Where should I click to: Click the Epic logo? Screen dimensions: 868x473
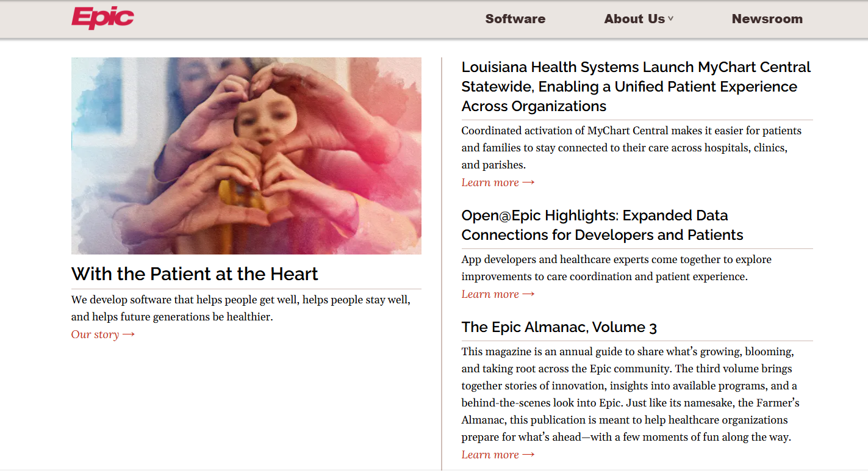(x=102, y=18)
